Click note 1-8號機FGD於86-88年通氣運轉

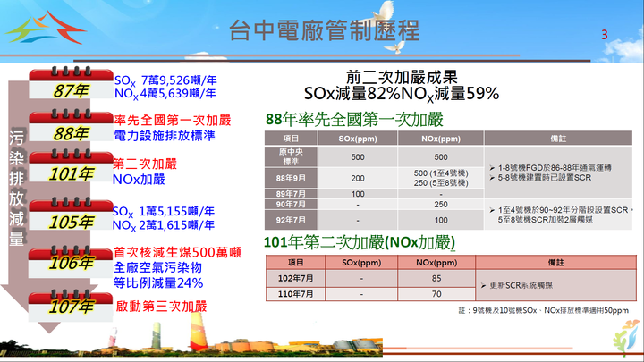pyautogui.click(x=555, y=167)
